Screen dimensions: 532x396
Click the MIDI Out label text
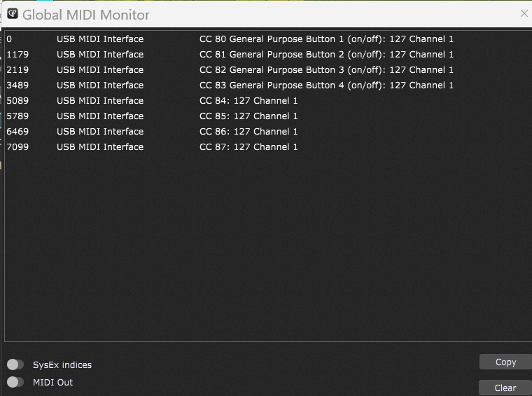coord(52,383)
